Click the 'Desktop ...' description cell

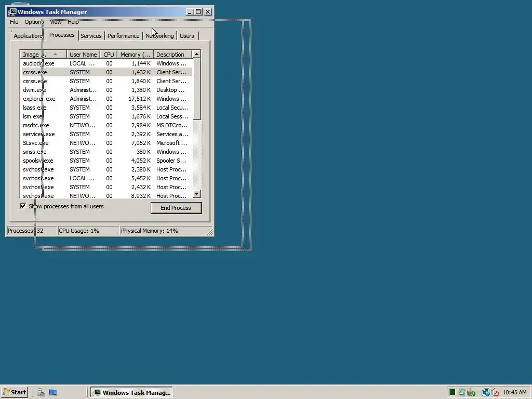[x=170, y=90]
